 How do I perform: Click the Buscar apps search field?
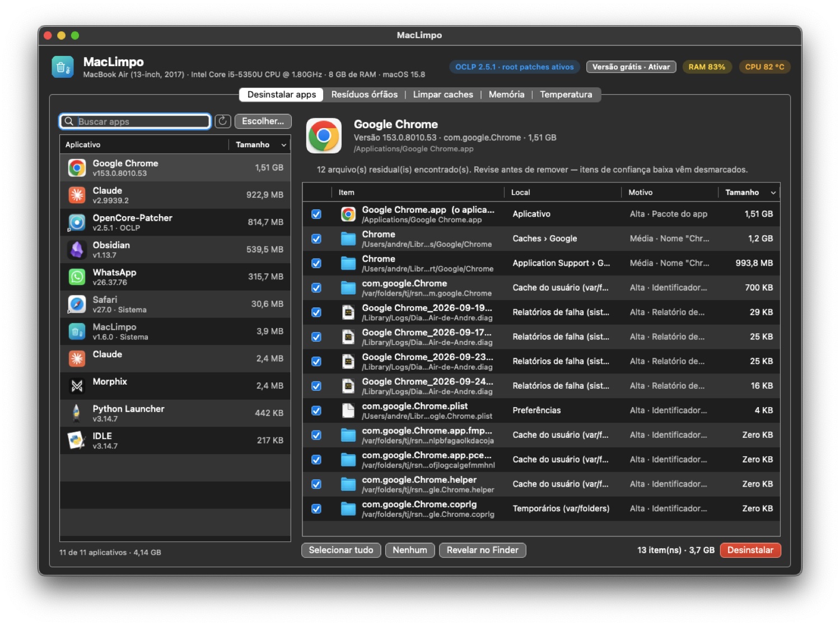click(x=135, y=121)
